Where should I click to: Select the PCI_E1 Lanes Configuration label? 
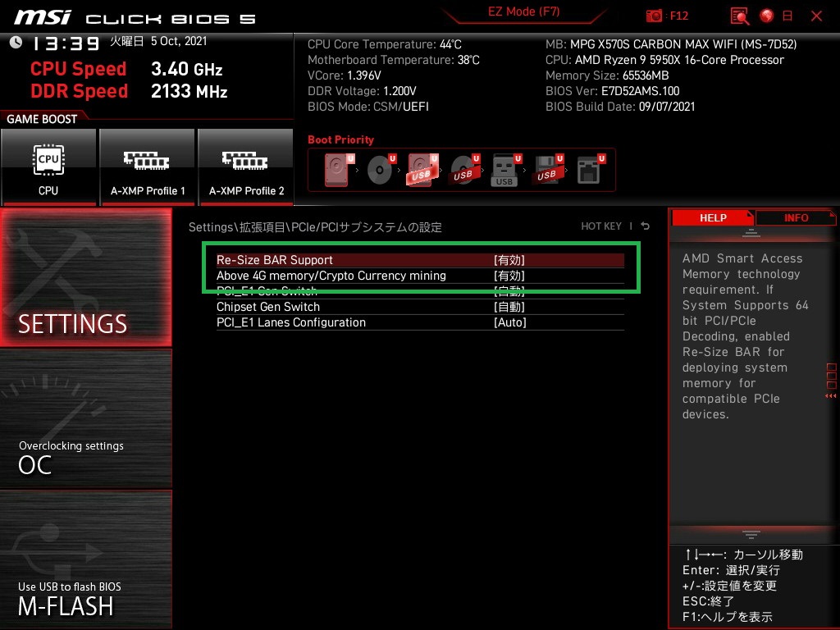coord(291,322)
